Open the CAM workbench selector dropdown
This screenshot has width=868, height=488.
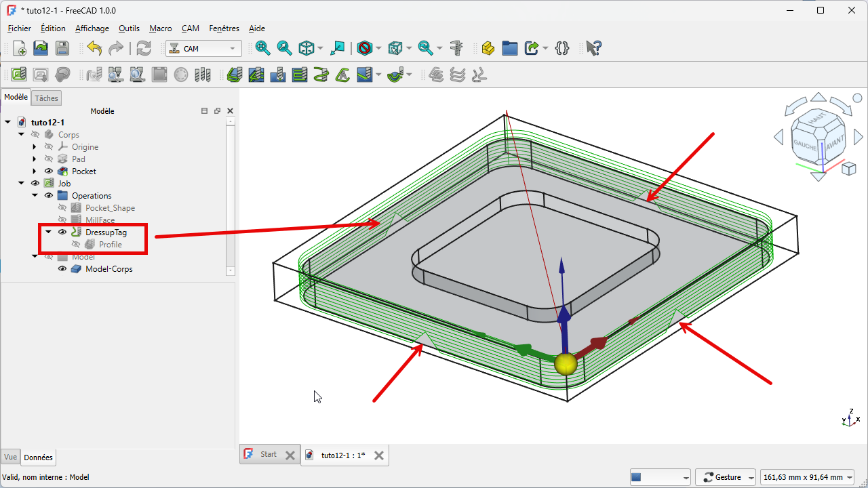click(x=203, y=49)
